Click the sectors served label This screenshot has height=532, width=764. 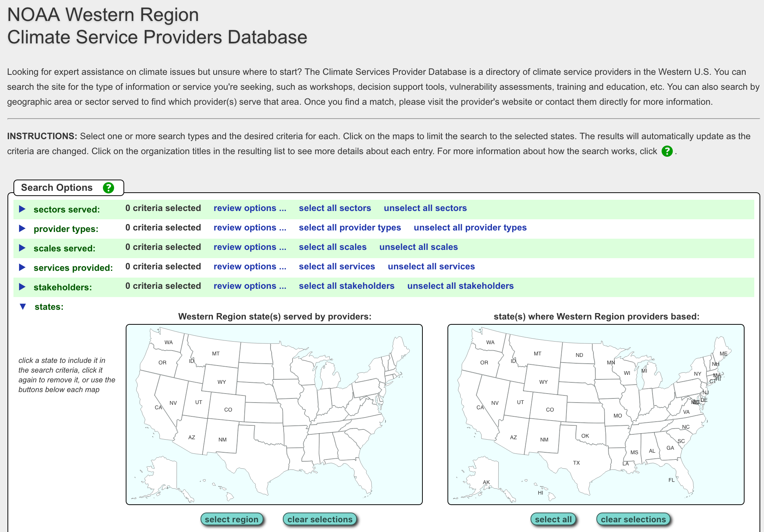pos(67,210)
